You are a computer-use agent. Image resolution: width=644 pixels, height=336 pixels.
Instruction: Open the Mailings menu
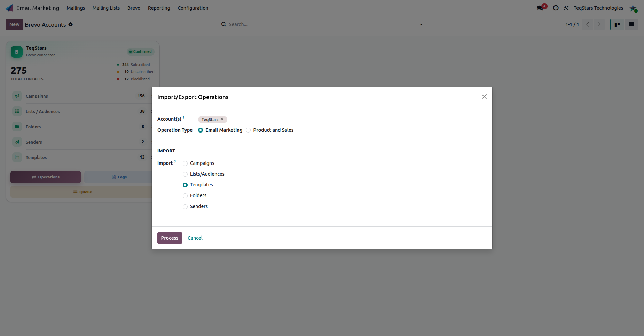click(76, 8)
